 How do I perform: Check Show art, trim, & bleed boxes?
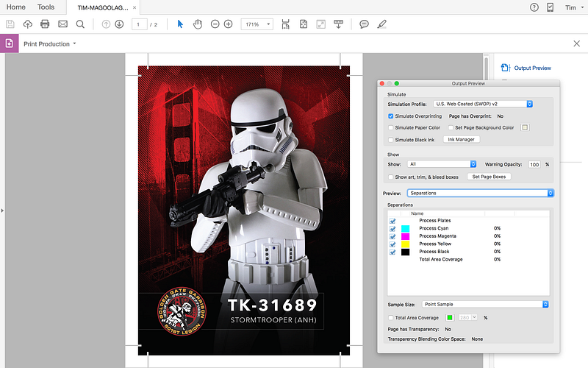pyautogui.click(x=391, y=177)
